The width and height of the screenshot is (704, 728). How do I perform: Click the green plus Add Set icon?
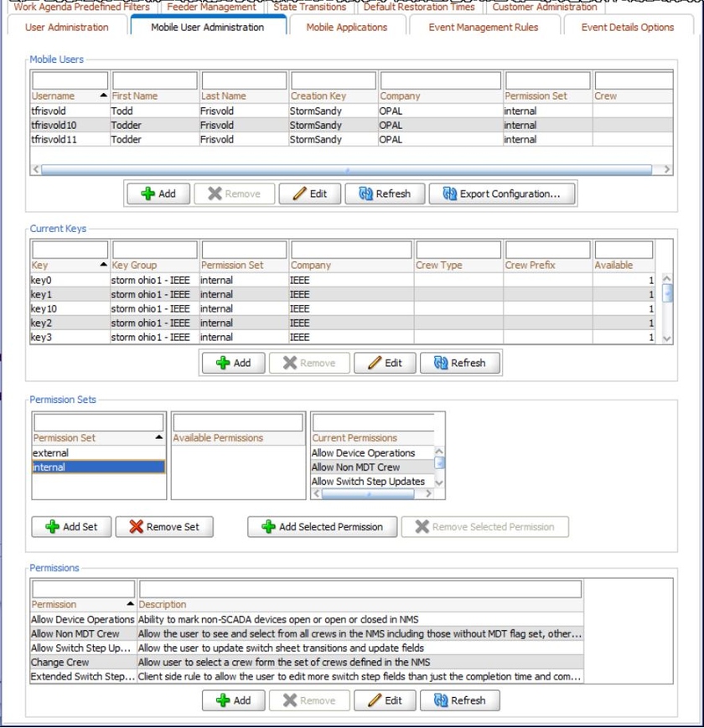point(52,527)
